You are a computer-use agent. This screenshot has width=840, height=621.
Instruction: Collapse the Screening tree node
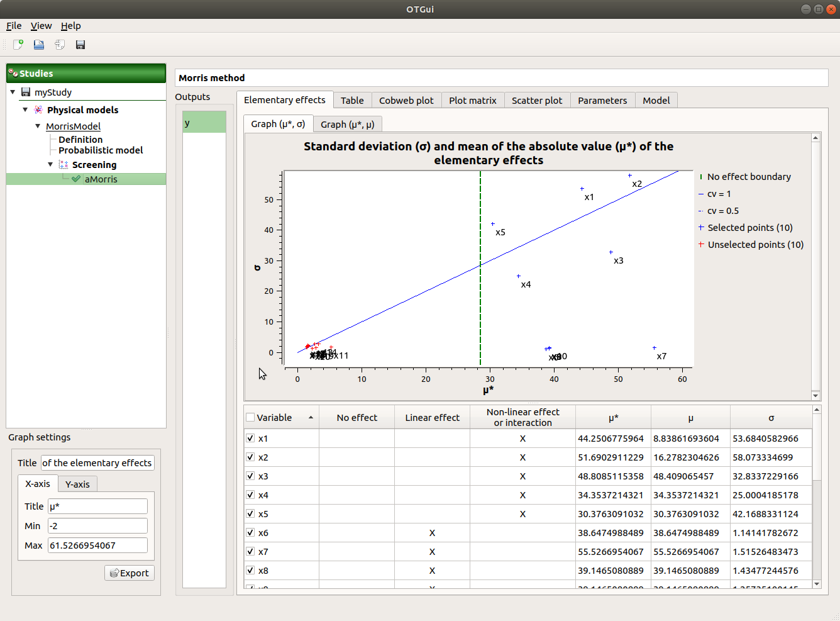coord(50,165)
